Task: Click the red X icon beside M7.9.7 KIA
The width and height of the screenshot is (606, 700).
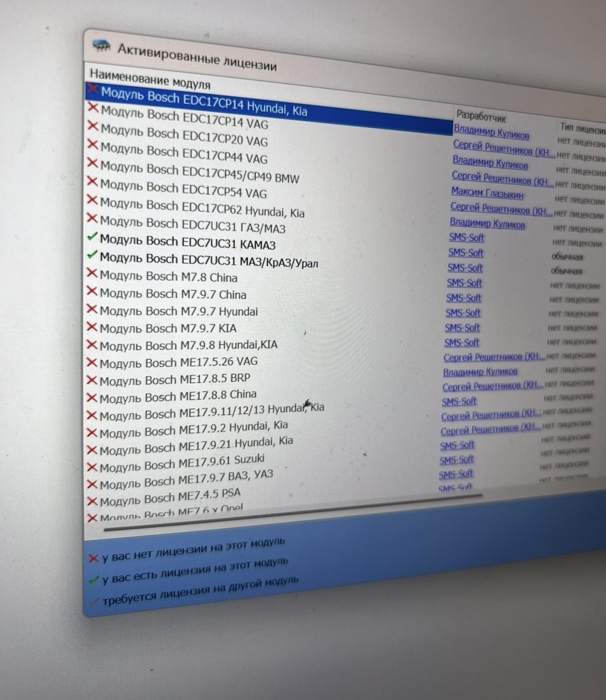Action: pos(92,327)
